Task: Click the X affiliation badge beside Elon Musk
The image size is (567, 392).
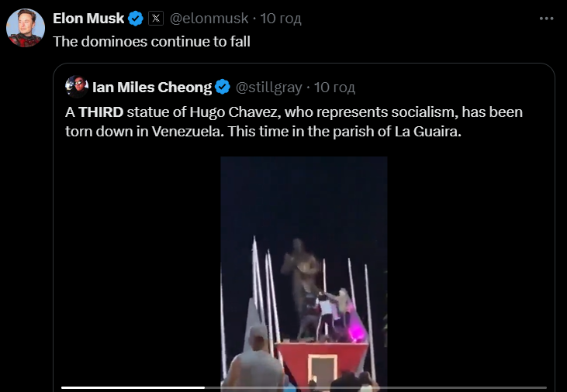Action: pyautogui.click(x=155, y=18)
